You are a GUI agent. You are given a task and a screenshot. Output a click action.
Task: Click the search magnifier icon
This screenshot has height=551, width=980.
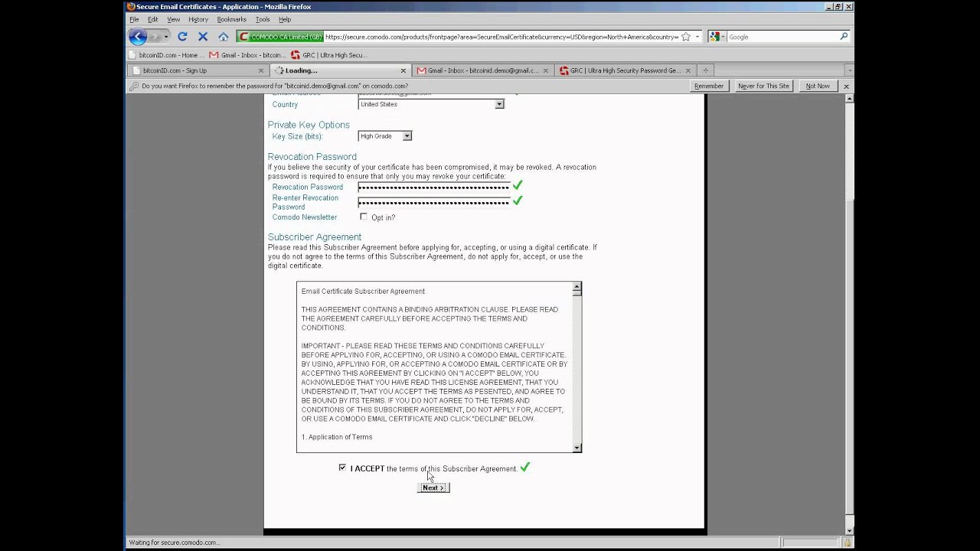(x=844, y=37)
